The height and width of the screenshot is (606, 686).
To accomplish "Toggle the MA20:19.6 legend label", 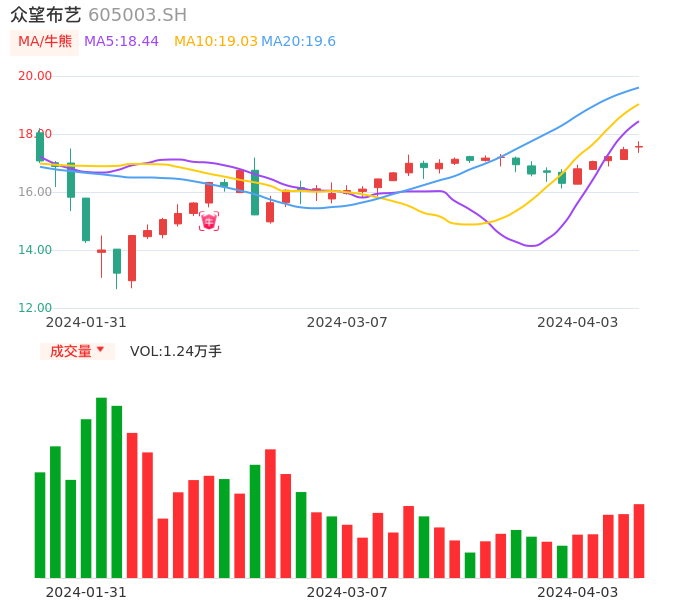I will pos(298,41).
